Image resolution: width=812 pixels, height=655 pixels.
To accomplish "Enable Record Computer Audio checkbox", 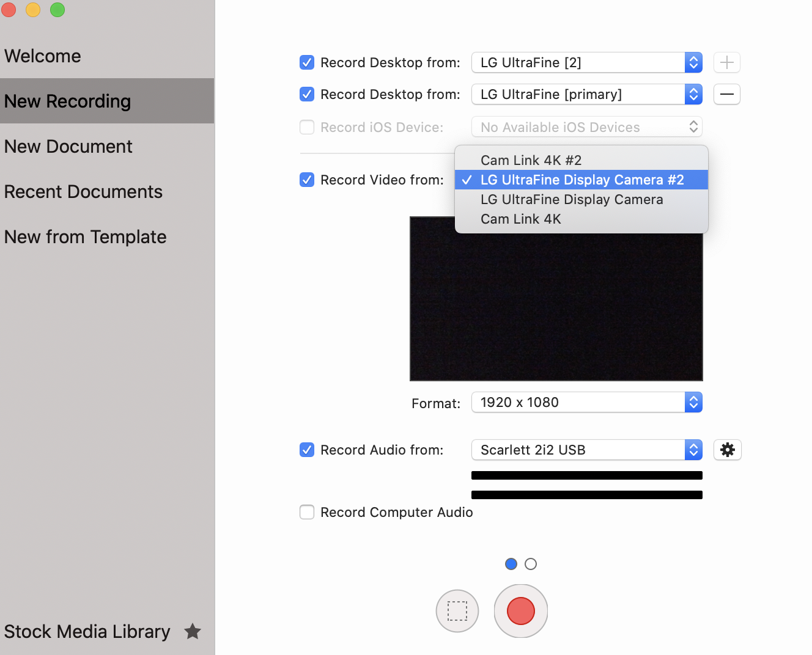I will 307,512.
